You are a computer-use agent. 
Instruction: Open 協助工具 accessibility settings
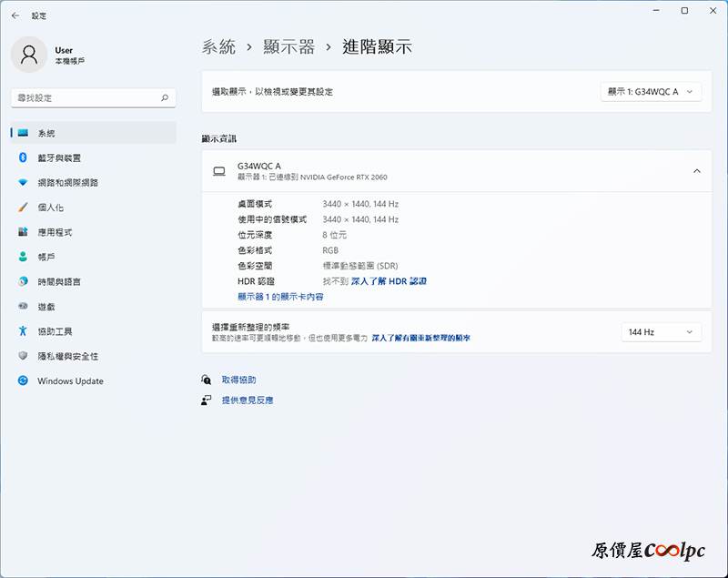tap(55, 331)
